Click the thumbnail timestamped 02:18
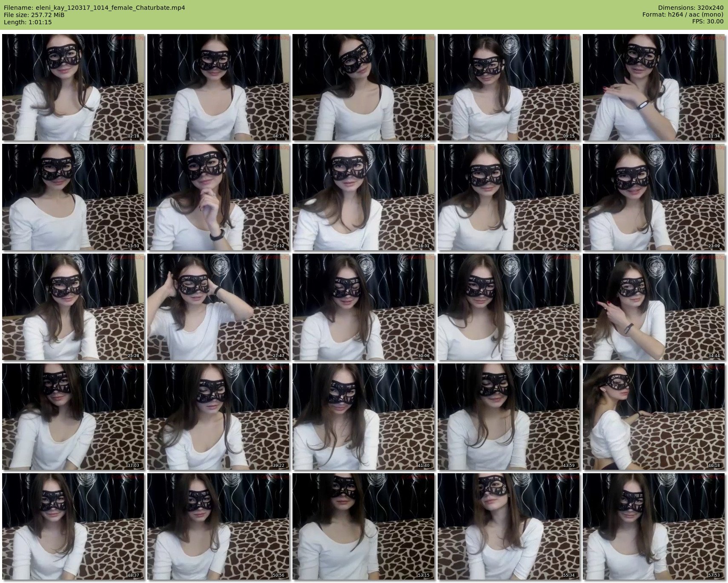This screenshot has width=728, height=583. point(73,87)
